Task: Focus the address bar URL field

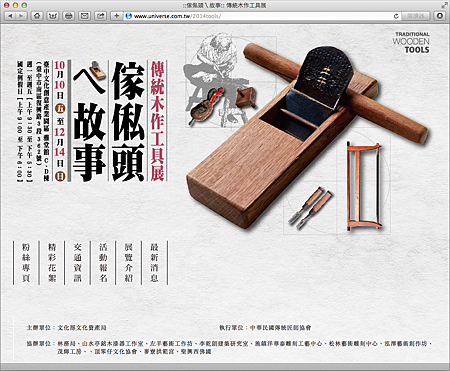Action: click(x=262, y=16)
